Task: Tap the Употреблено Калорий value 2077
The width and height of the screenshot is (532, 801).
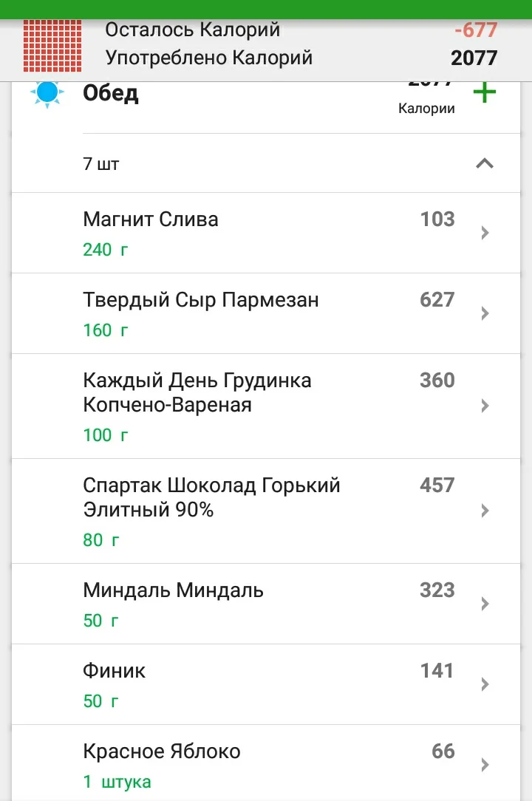Action: tap(474, 58)
